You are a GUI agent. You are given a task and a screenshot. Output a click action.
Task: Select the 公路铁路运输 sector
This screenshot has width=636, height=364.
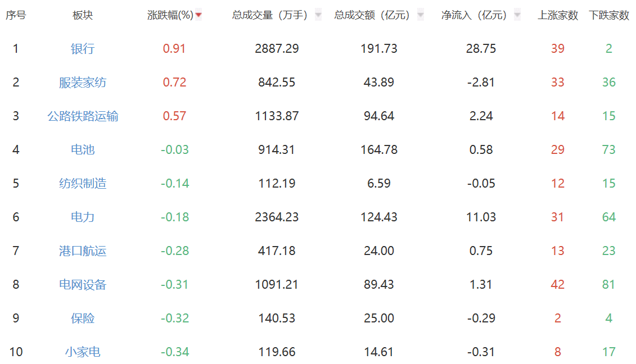[83, 116]
